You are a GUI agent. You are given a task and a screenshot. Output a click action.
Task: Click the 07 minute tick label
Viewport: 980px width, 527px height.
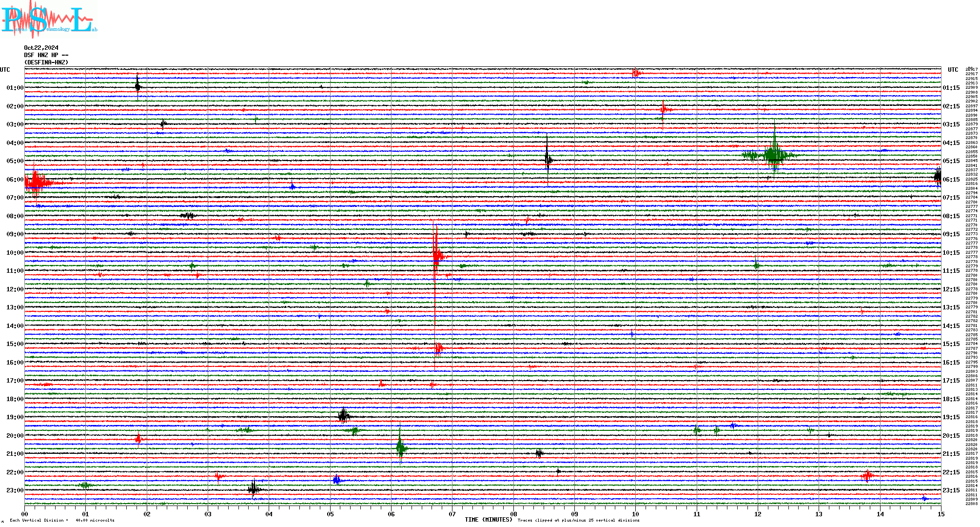452,514
